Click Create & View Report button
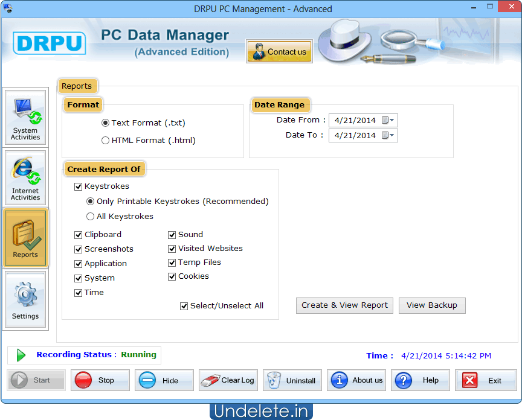The image size is (522, 420). (344, 305)
